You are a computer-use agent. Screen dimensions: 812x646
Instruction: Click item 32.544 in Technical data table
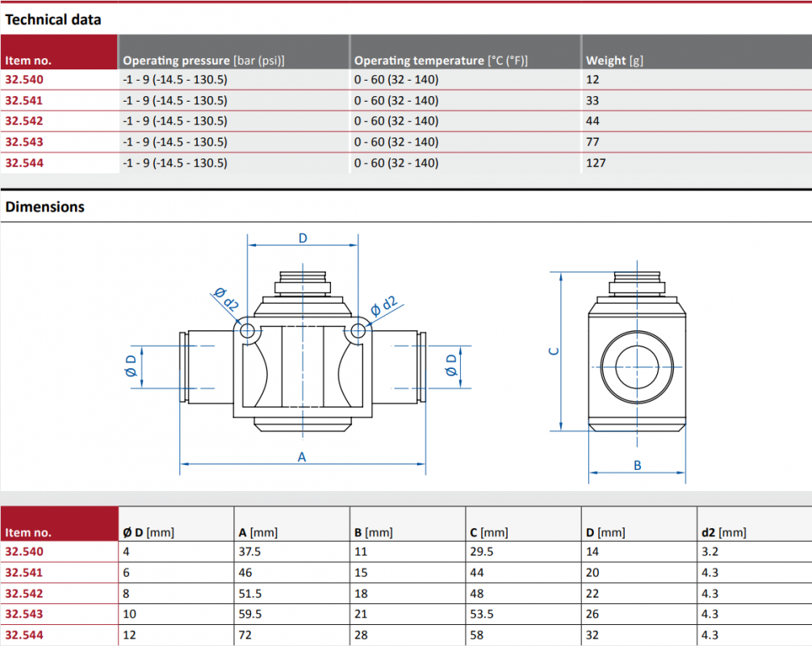(x=24, y=163)
